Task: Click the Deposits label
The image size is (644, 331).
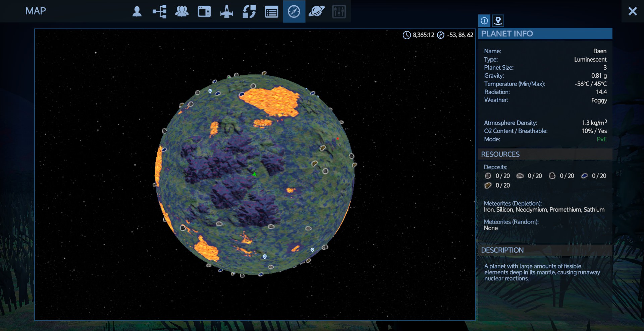Action: click(495, 167)
